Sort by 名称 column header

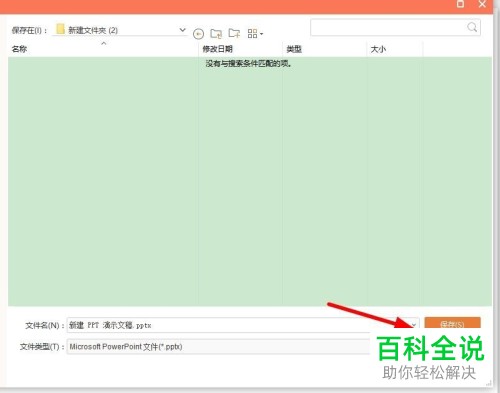coord(19,49)
